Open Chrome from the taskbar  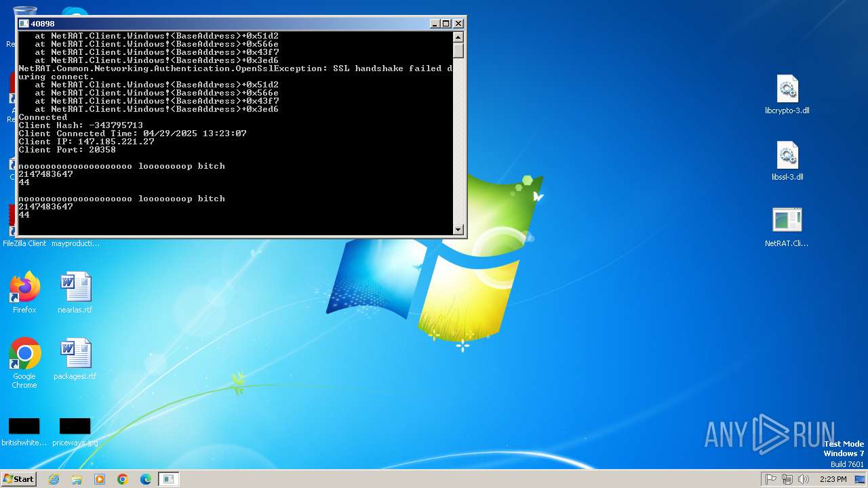click(x=123, y=479)
